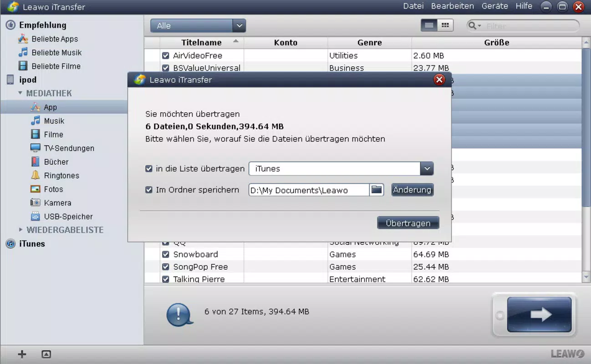Expand the WIEDERGABELISTE section

[x=20, y=230]
